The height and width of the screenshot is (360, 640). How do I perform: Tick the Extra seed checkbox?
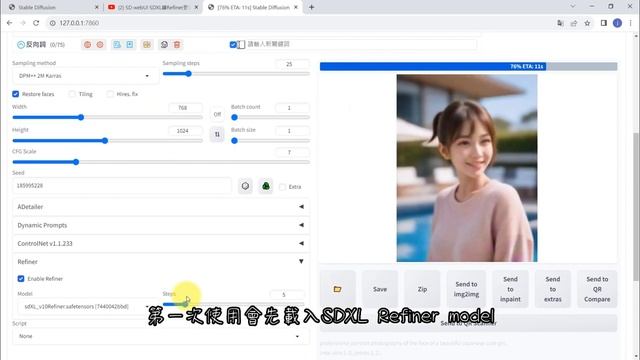coord(282,187)
